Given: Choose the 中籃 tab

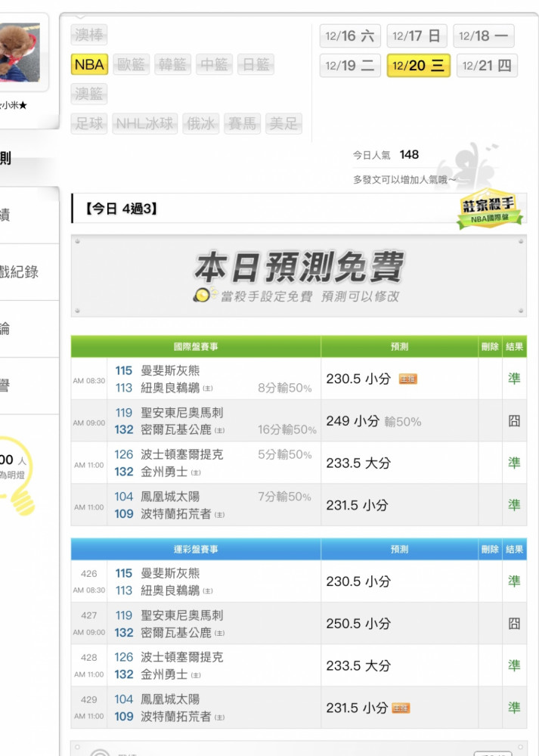Looking at the screenshot, I should (214, 64).
